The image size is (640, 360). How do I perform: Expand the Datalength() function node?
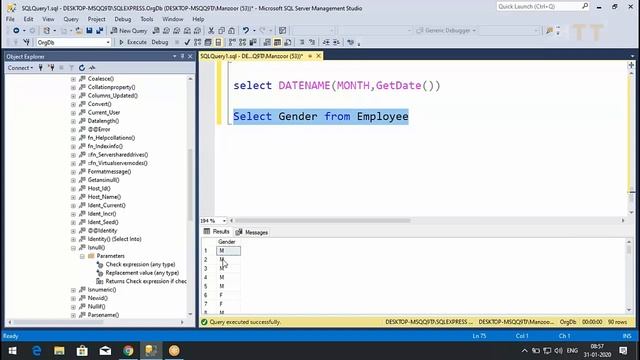(x=73, y=121)
